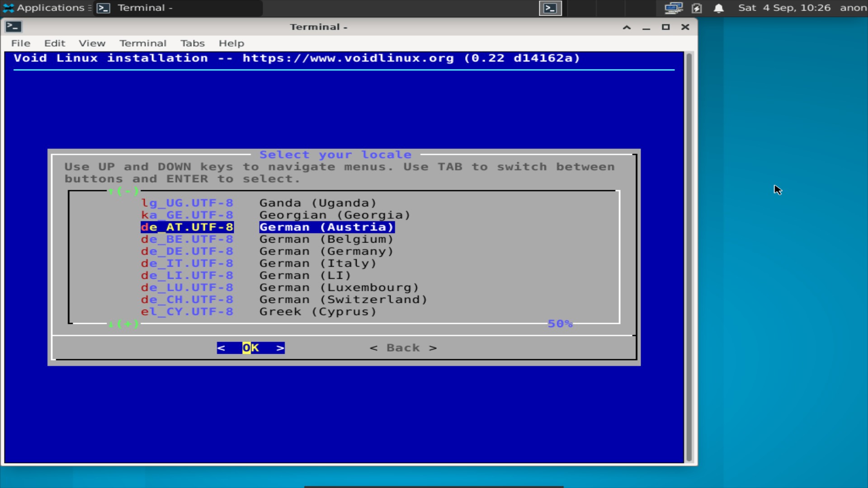Screen dimensions: 868x488
Task: Click the battery status tray icon
Action: pyautogui.click(x=697, y=8)
